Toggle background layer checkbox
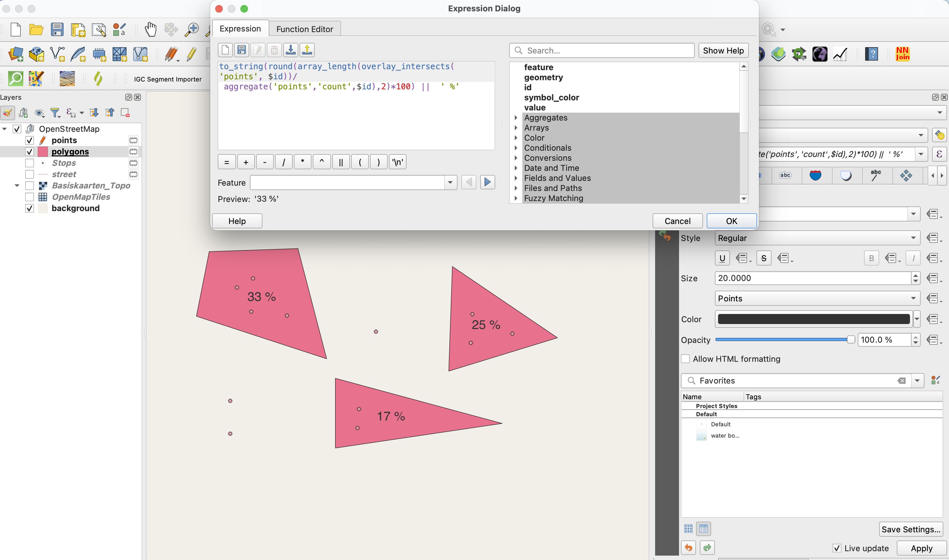 click(x=30, y=208)
